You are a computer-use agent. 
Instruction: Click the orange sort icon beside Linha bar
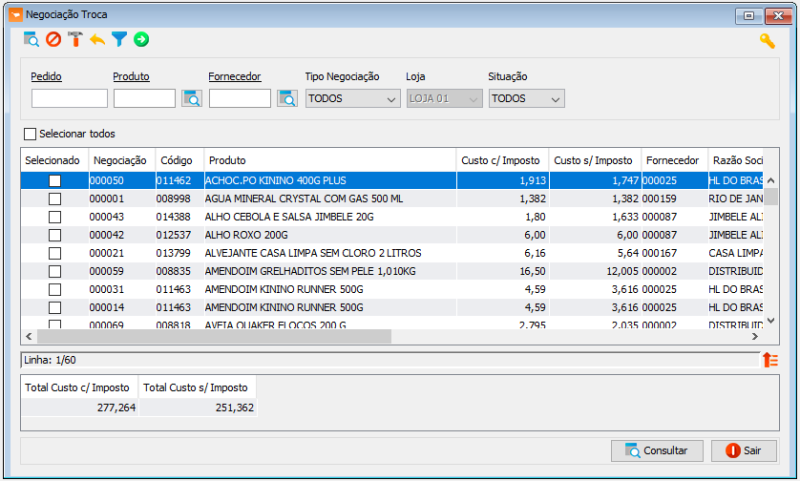[770, 360]
